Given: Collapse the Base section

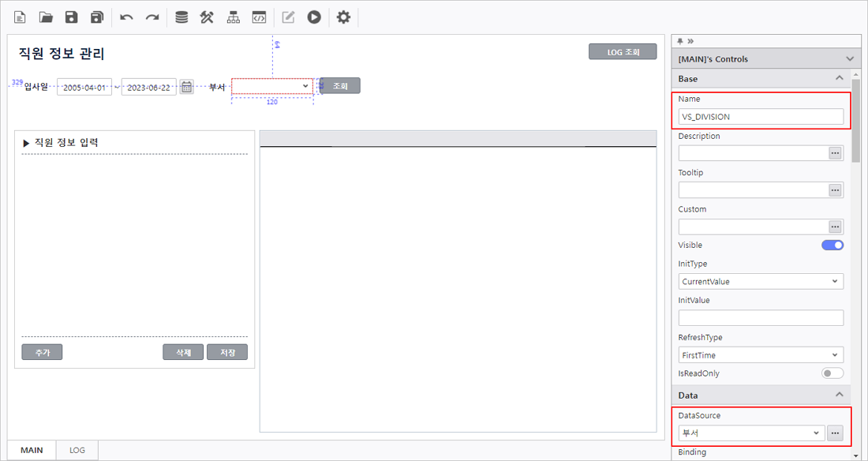Looking at the screenshot, I should (x=839, y=79).
